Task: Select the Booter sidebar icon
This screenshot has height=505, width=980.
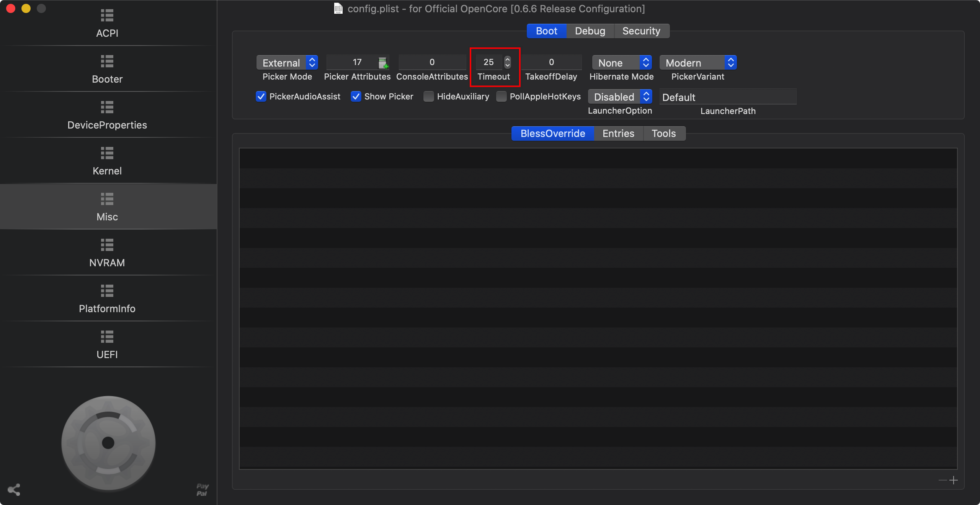Action: [107, 69]
